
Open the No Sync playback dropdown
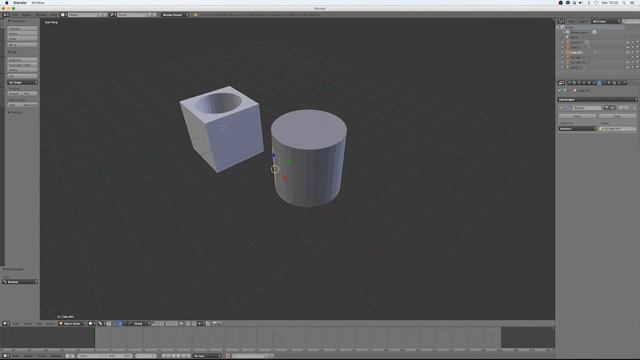coord(207,356)
